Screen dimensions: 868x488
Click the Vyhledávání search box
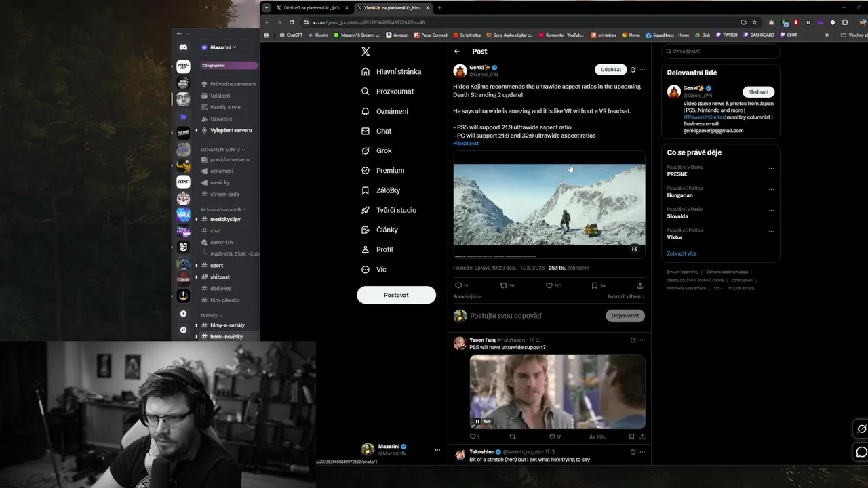(x=721, y=51)
